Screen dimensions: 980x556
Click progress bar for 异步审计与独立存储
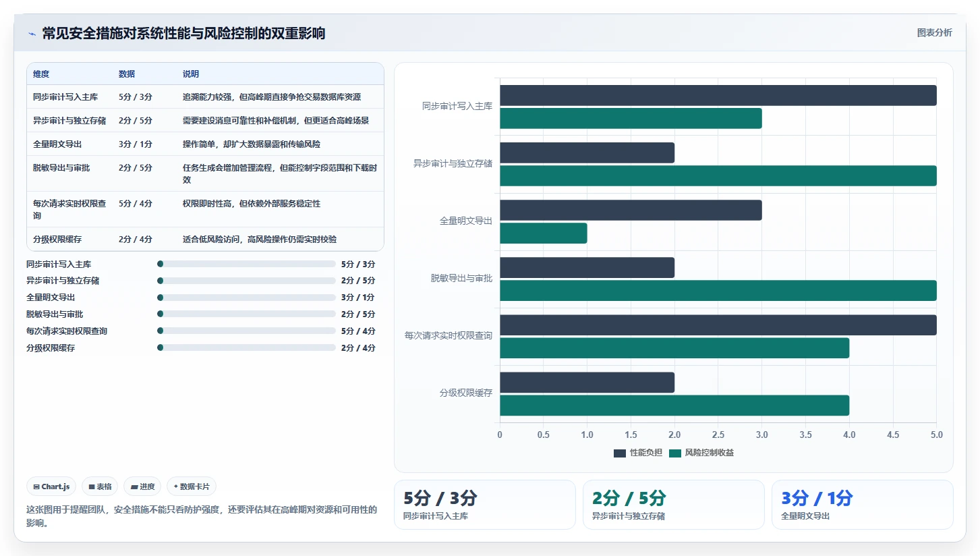coord(246,281)
